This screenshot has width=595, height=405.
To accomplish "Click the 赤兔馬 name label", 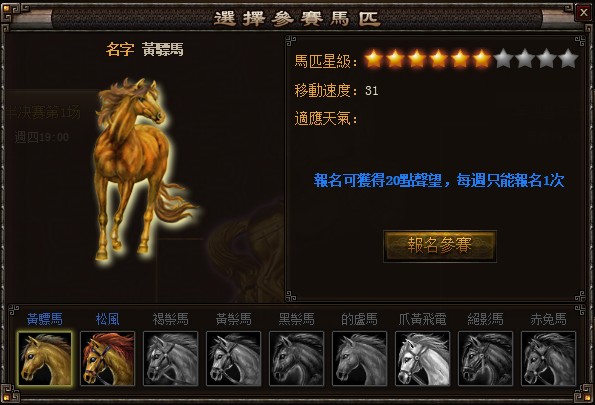I will tap(548, 319).
